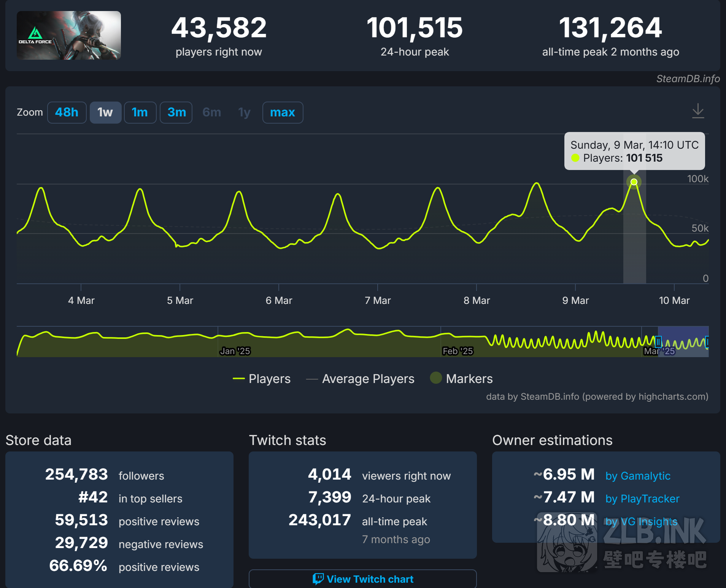Click the right navigator range handle

pos(707,342)
